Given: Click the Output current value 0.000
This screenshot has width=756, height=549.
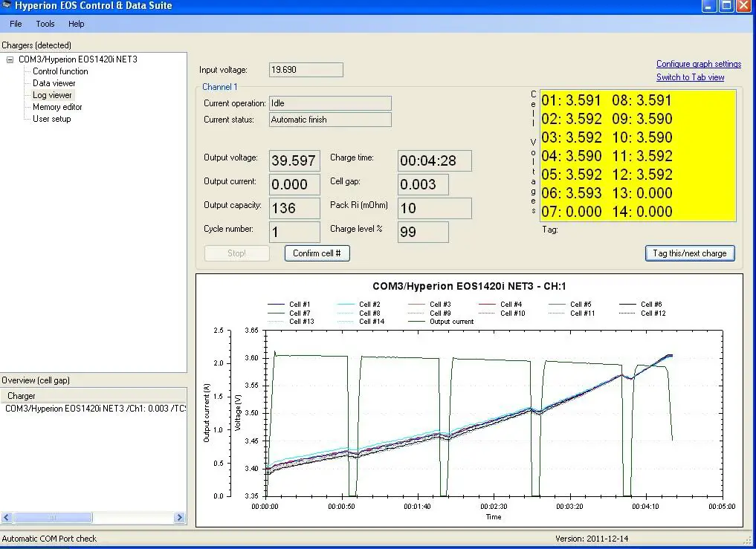Looking at the screenshot, I should click(294, 184).
